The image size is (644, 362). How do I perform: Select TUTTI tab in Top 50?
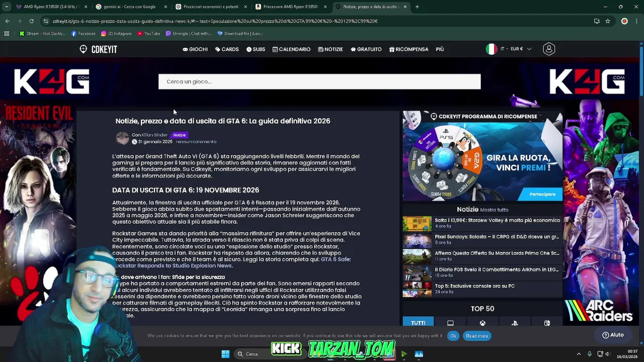tap(418, 323)
